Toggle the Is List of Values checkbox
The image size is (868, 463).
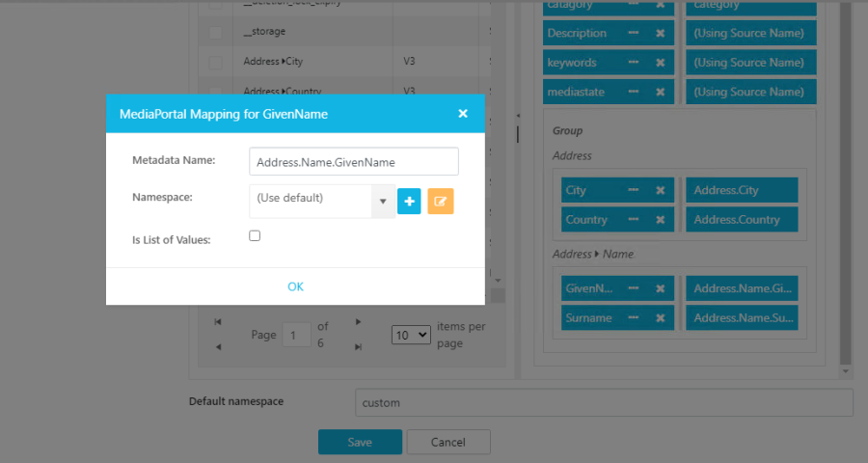(255, 236)
